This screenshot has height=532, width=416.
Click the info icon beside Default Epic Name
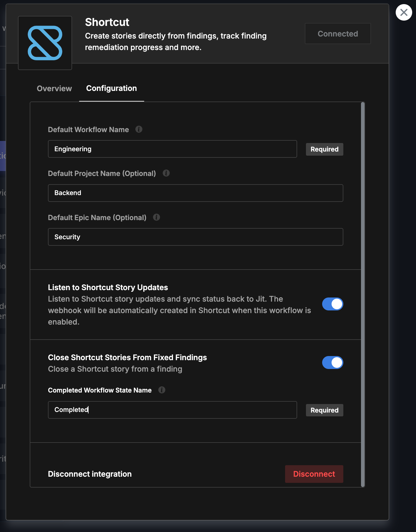coord(157,217)
